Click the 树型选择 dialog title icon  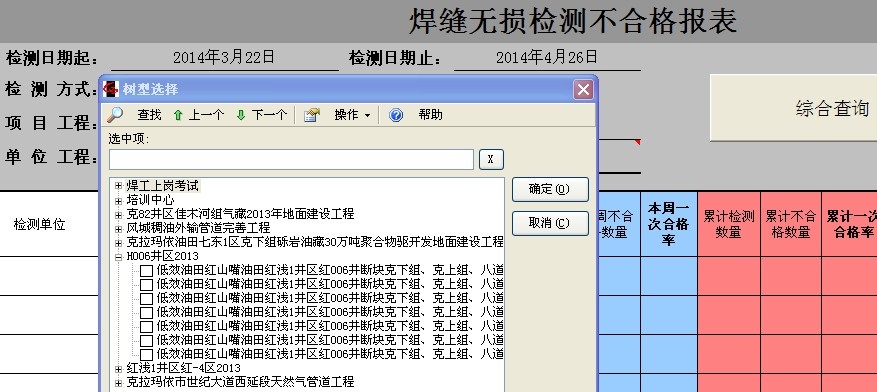[x=111, y=89]
